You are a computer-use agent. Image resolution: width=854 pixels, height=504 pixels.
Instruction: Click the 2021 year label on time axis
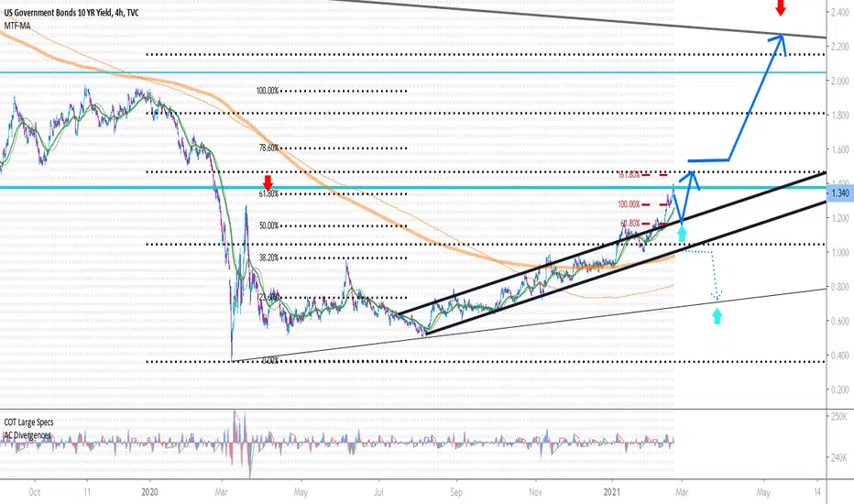click(x=612, y=492)
